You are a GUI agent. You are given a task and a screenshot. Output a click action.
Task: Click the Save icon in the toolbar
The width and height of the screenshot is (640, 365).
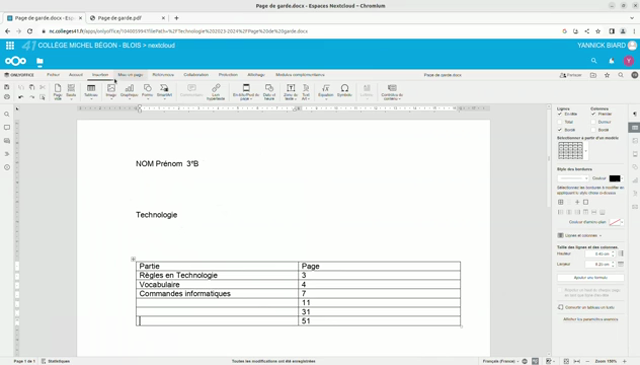(7, 87)
